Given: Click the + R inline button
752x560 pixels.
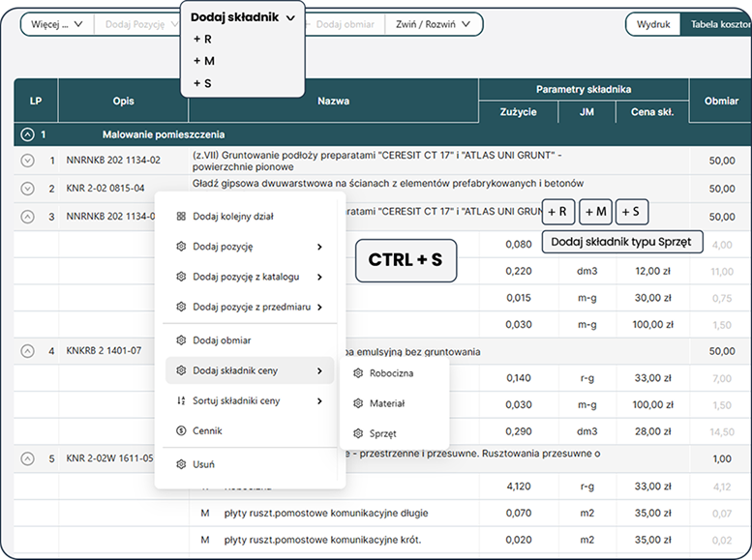Looking at the screenshot, I should click(x=558, y=212).
